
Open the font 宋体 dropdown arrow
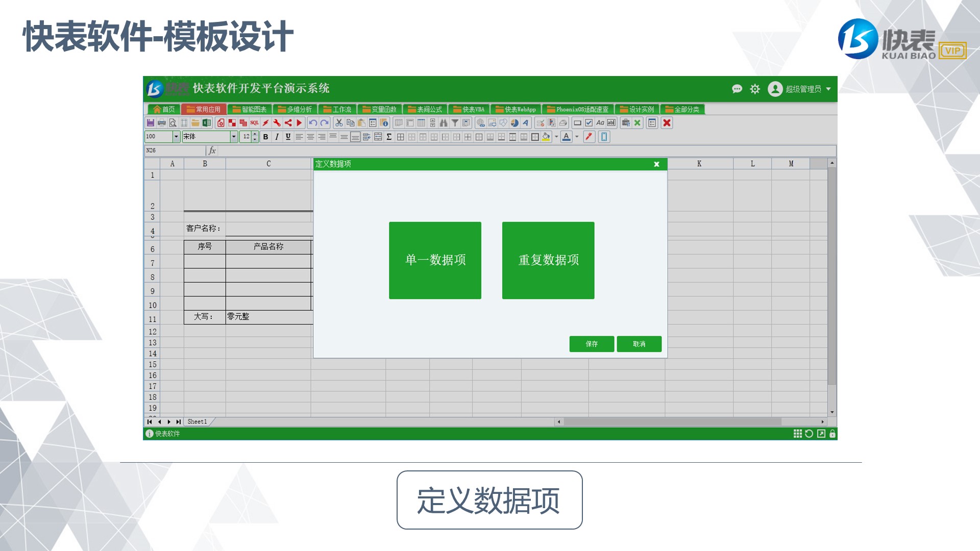pyautogui.click(x=234, y=137)
